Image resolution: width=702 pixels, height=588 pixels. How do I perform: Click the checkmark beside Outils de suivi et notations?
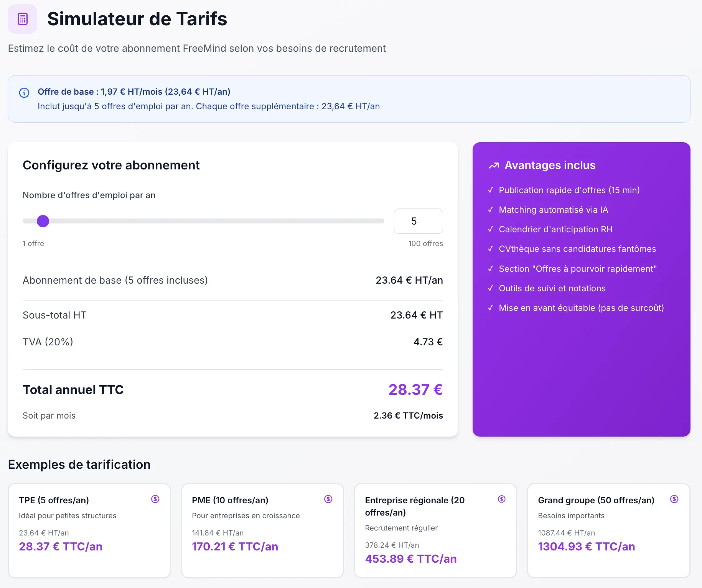click(x=491, y=288)
